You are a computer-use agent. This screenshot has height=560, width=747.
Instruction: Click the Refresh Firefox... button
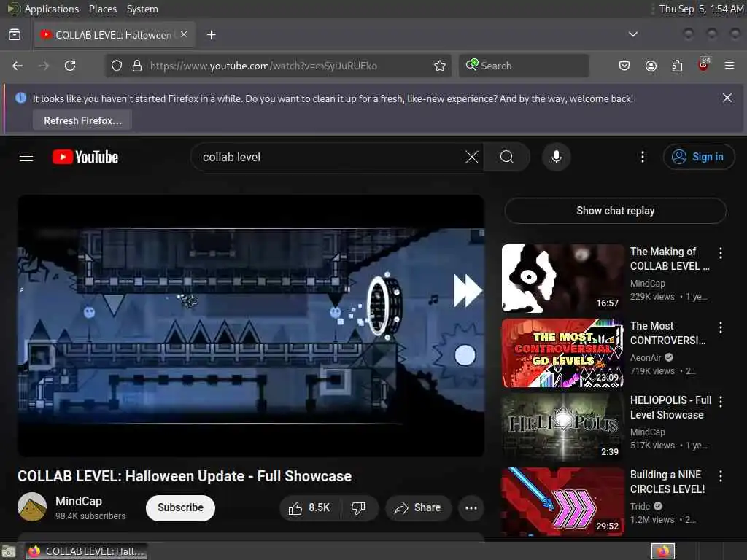point(82,120)
